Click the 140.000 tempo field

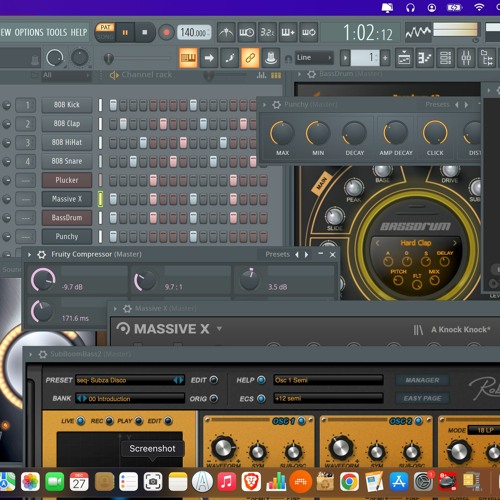194,33
